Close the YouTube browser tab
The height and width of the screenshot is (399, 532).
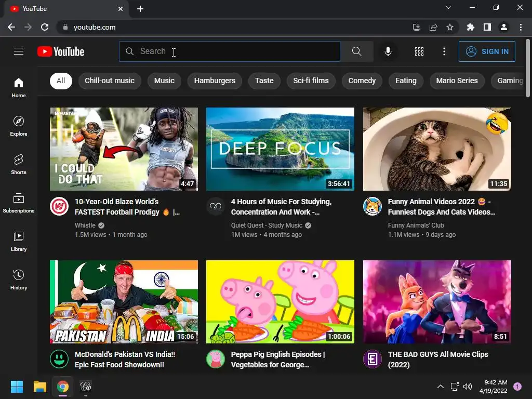point(121,9)
